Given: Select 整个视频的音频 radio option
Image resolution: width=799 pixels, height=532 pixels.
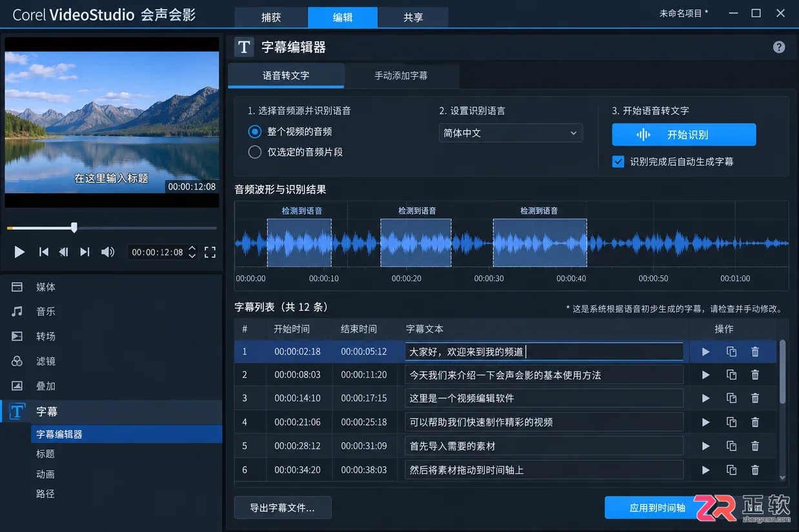Looking at the screenshot, I should (255, 132).
